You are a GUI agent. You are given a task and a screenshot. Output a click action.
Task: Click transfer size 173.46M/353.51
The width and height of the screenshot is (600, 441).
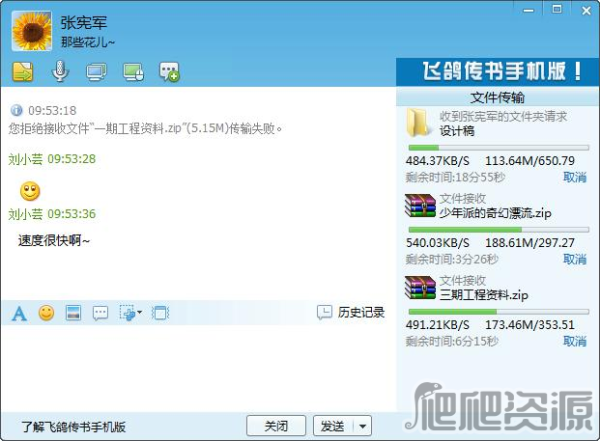click(530, 325)
